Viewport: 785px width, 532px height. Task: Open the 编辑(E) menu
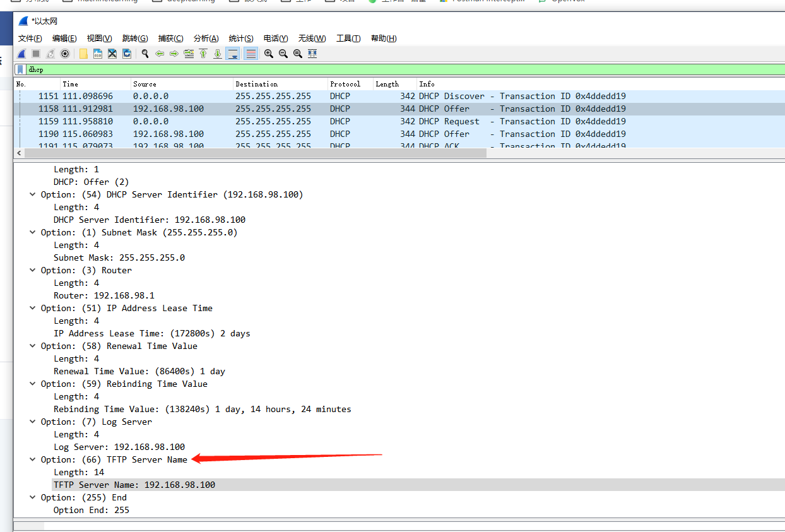click(64, 38)
